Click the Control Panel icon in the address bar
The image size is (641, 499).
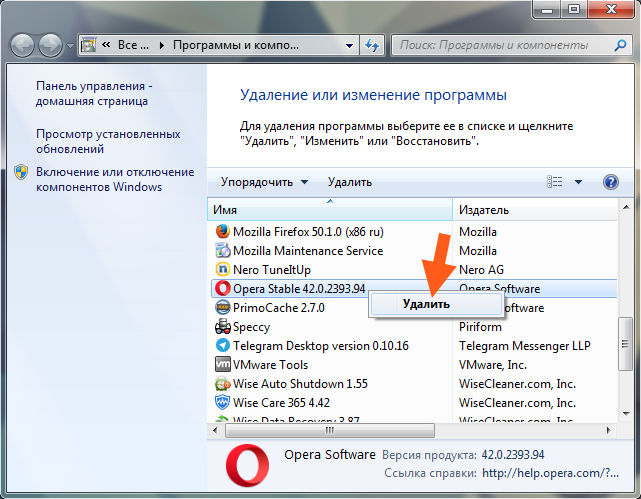tap(88, 45)
